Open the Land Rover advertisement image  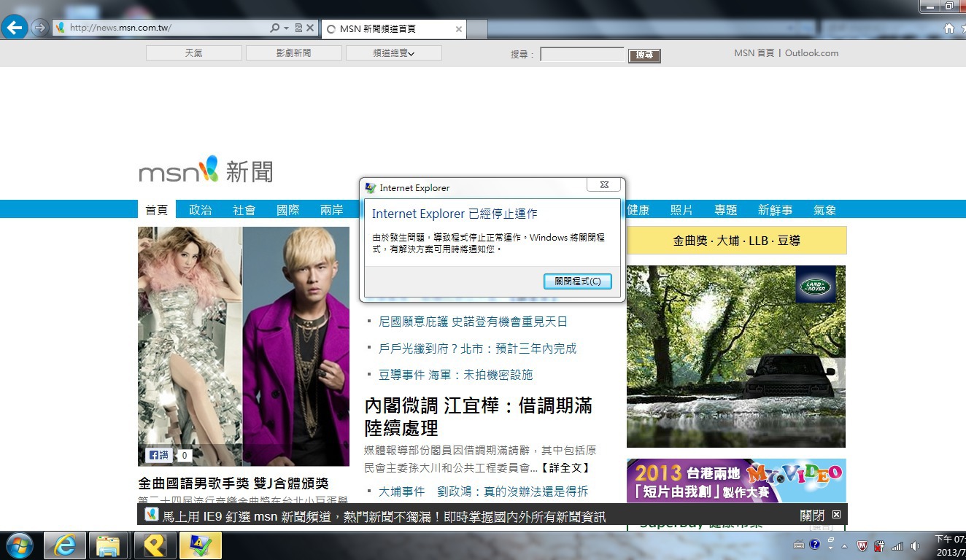point(735,356)
